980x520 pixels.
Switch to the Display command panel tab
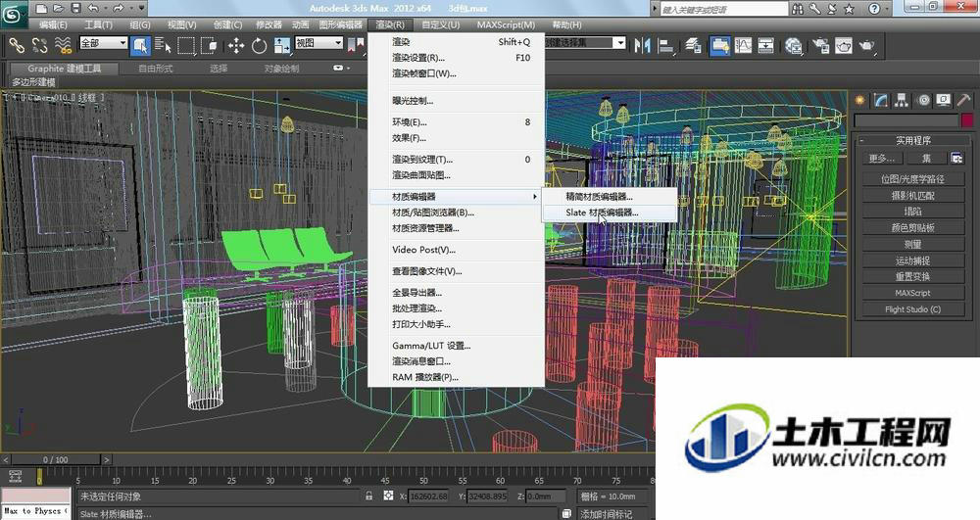(x=944, y=100)
